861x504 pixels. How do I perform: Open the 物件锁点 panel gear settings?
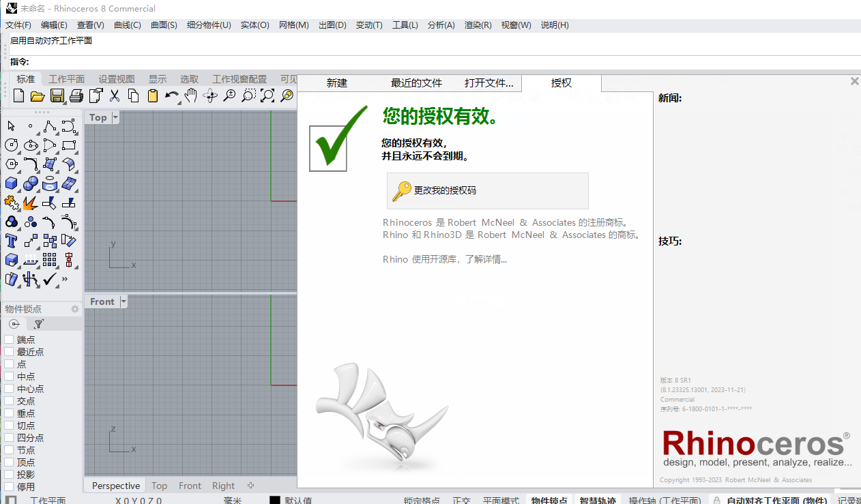pos(75,309)
